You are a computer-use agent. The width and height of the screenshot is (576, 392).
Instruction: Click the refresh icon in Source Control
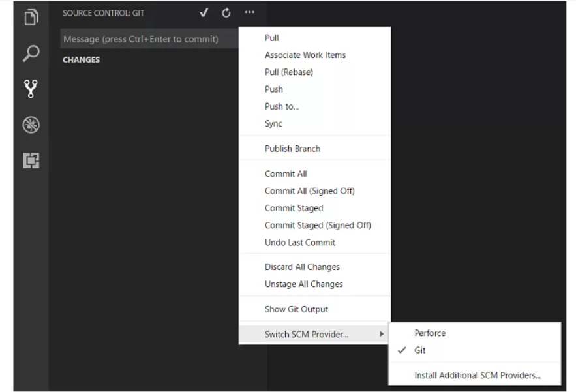[225, 12]
